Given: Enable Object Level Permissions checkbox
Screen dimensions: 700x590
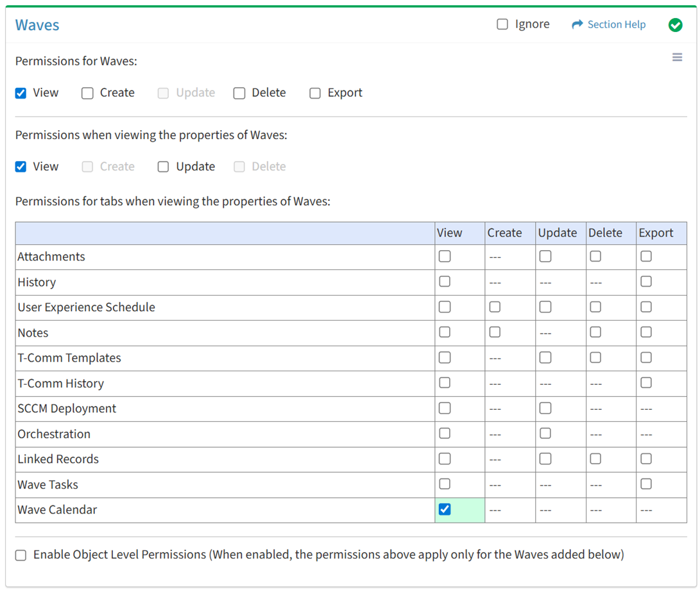Looking at the screenshot, I should click(21, 555).
